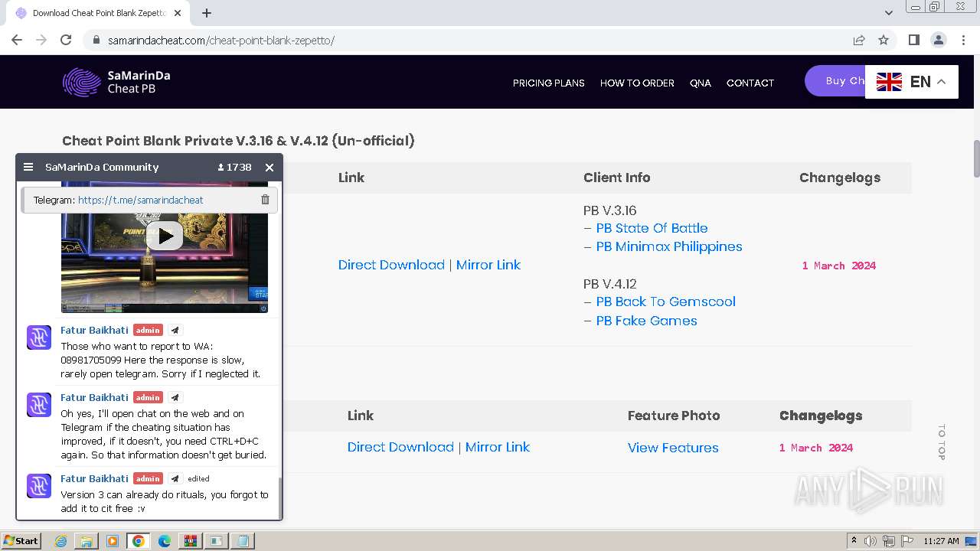
Task: Click the volume icon in system tray
Action: tap(871, 541)
